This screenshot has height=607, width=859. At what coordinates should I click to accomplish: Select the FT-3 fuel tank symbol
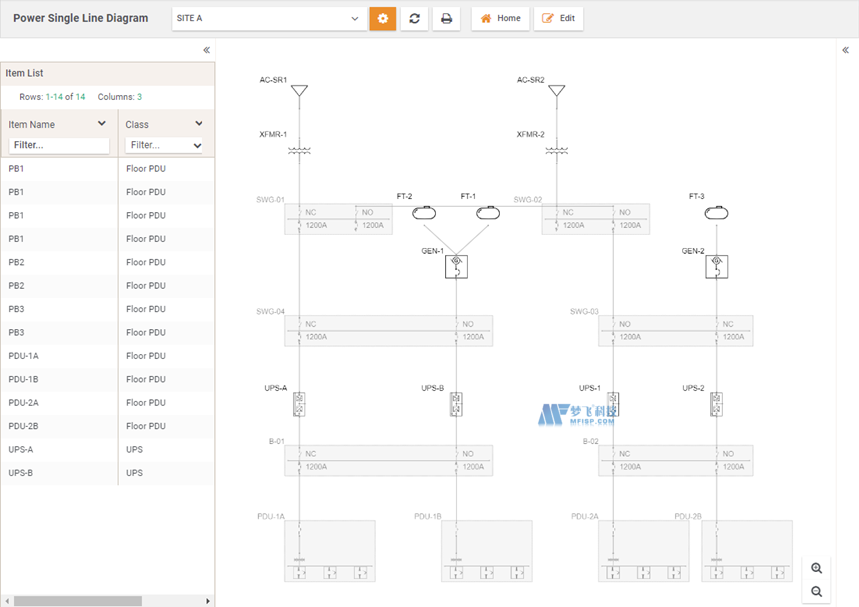click(x=715, y=213)
